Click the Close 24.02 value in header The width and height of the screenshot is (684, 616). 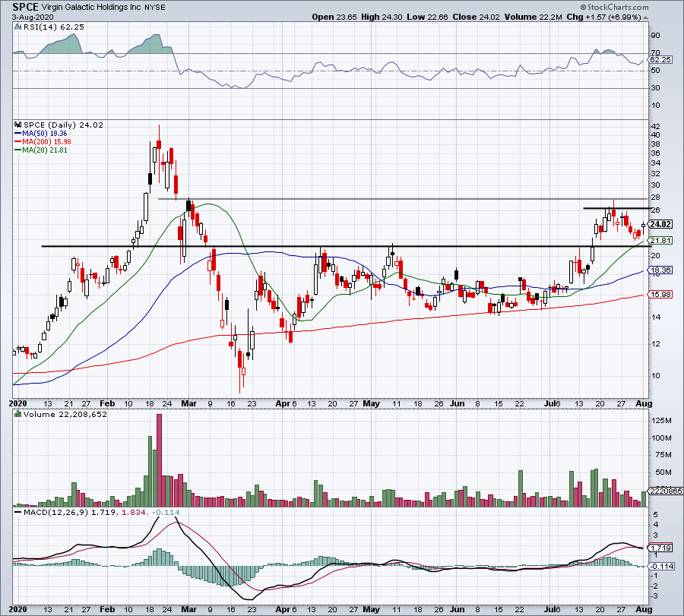coord(477,17)
